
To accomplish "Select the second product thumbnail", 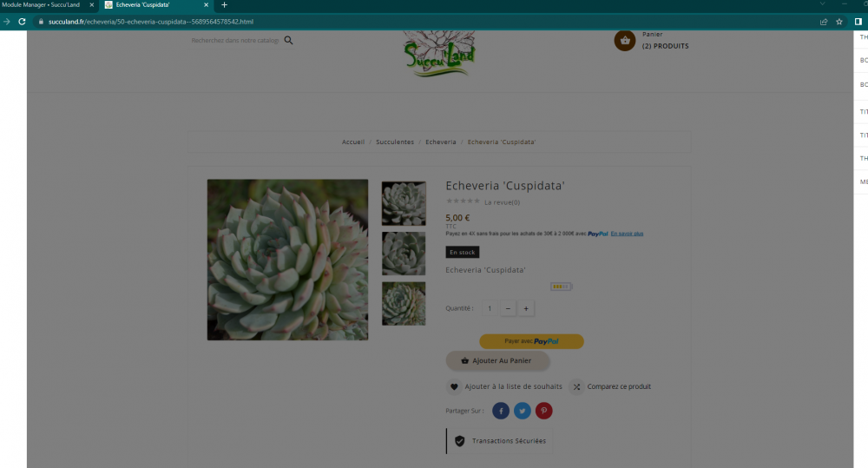I will (404, 254).
